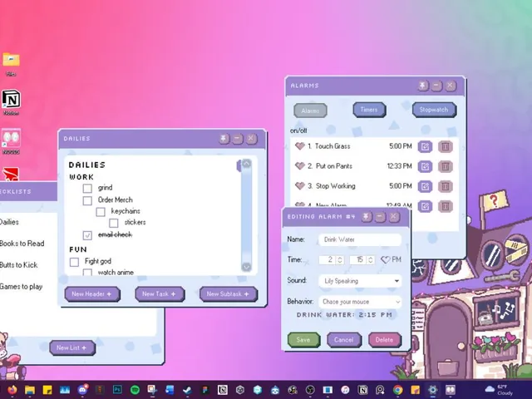Open the weather widget showing Cloudy

[499, 390]
